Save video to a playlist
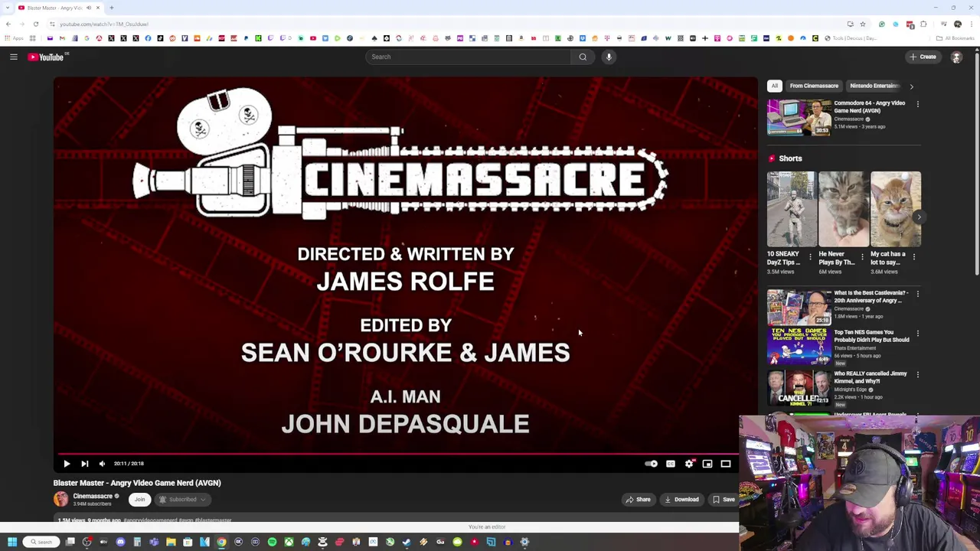Image resolution: width=980 pixels, height=551 pixels. point(724,500)
